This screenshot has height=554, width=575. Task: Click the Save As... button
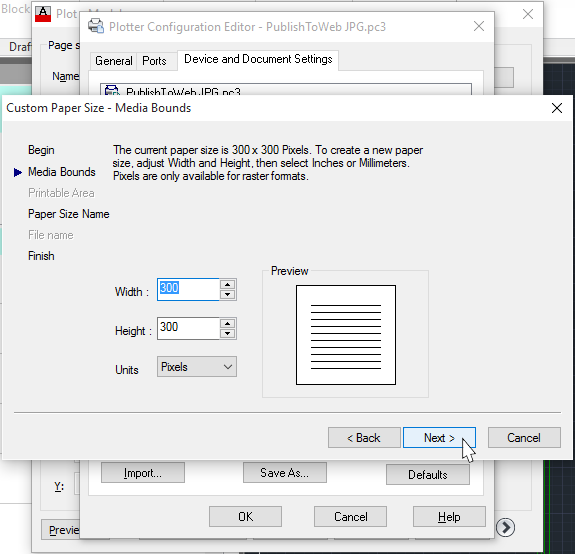point(285,473)
